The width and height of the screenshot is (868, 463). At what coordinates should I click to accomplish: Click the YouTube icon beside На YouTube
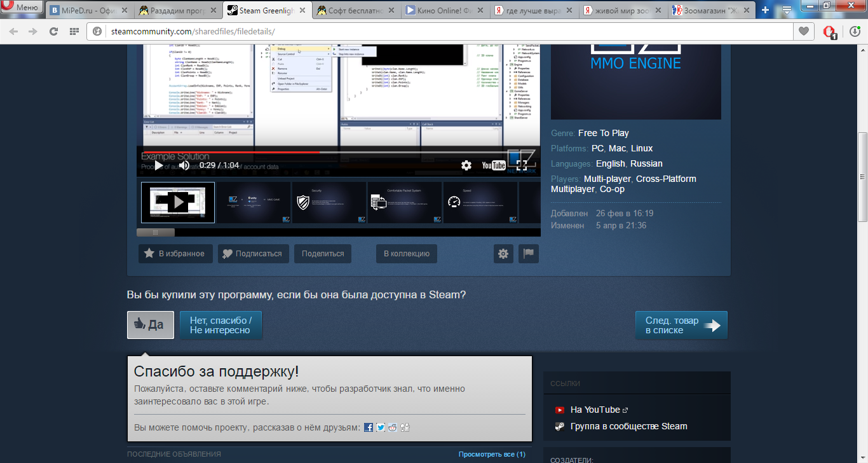559,410
